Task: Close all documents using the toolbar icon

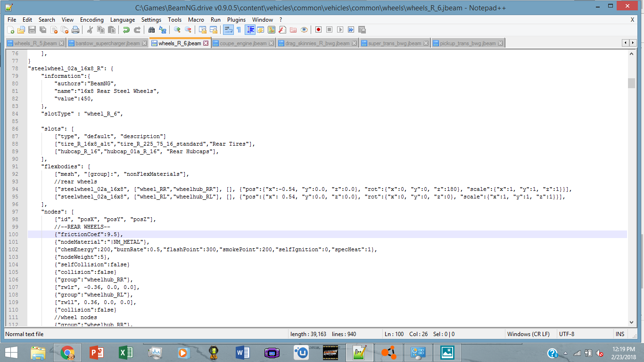Action: 65,30
